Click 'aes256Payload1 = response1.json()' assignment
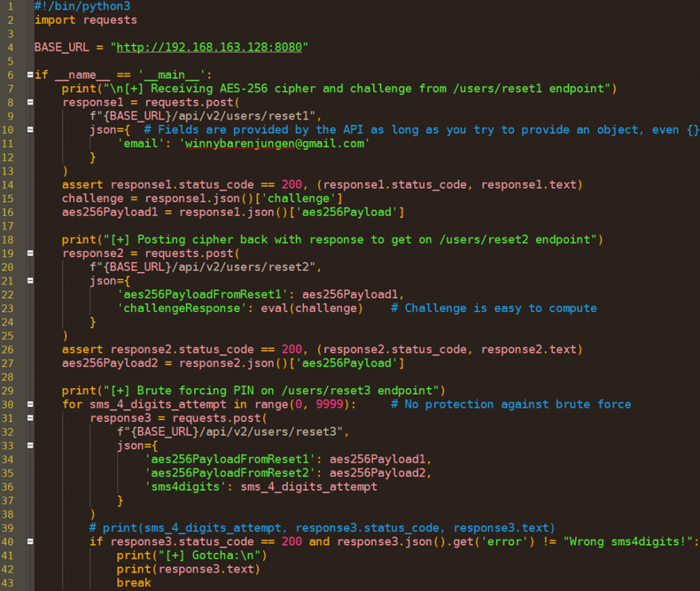 coord(233,212)
